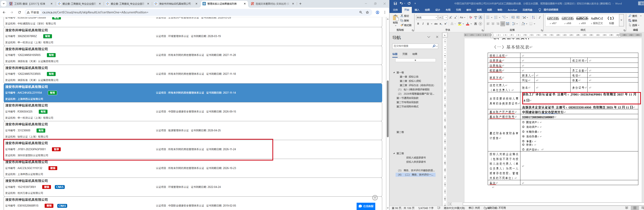This screenshot has width=644, height=210.
Task: Open certificate row AAC24HJGL2211154
Action: (x=193, y=93)
